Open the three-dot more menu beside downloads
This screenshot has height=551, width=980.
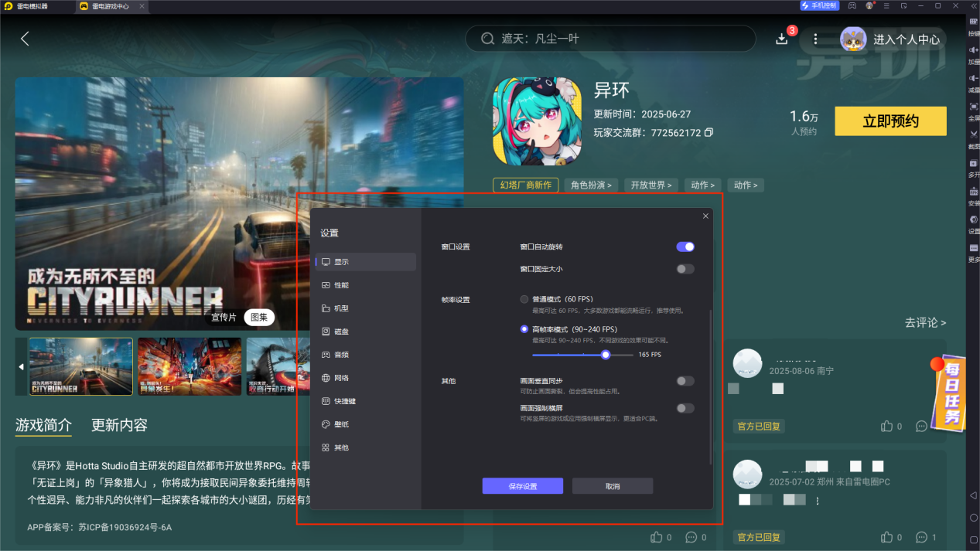click(x=815, y=39)
